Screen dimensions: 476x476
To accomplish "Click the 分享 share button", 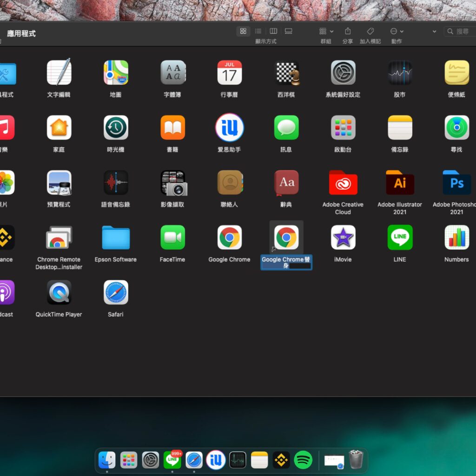I will click(x=348, y=31).
